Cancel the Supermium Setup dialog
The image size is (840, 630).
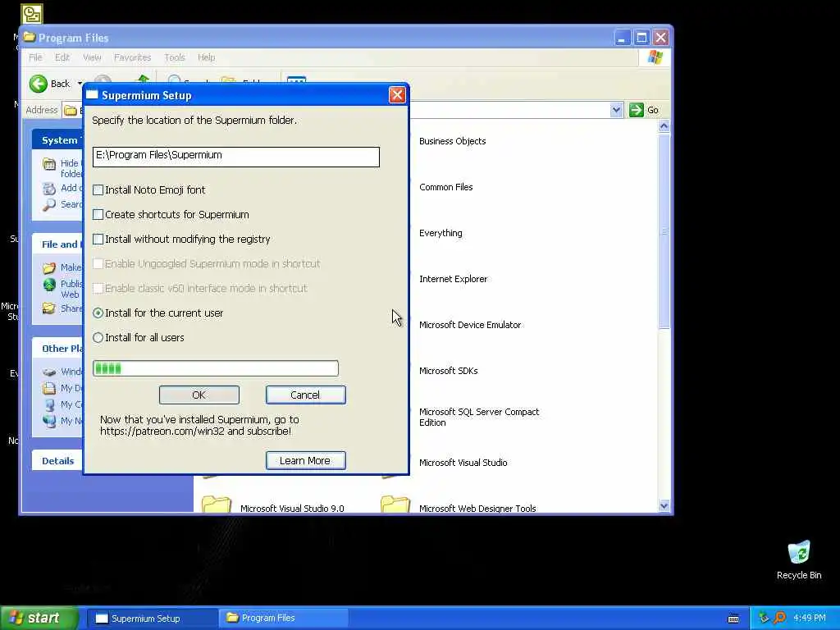coord(305,395)
